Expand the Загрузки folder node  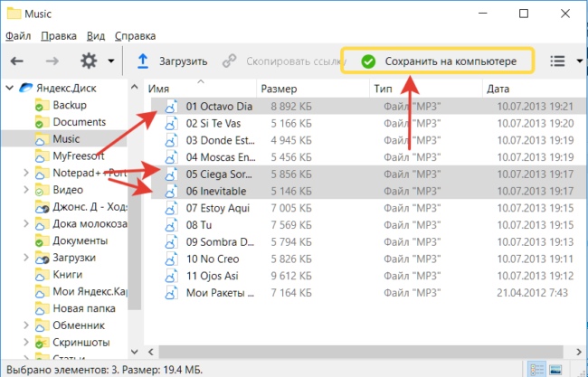pos(26,258)
